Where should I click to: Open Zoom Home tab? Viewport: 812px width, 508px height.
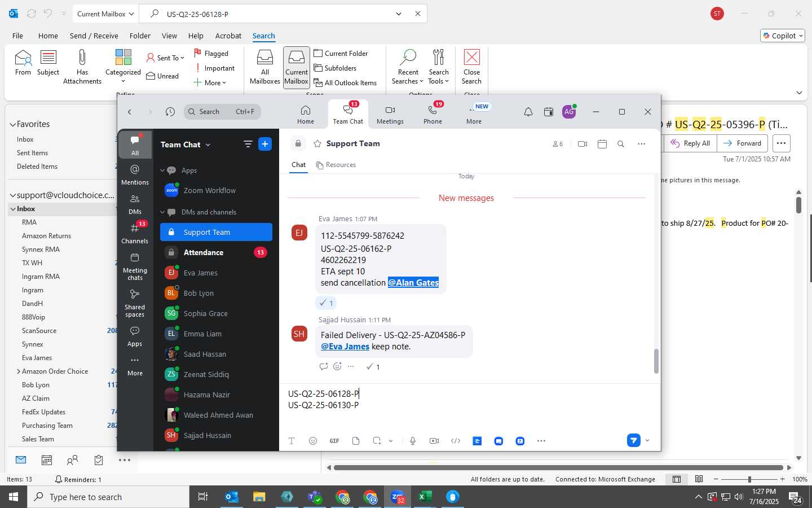[306, 115]
